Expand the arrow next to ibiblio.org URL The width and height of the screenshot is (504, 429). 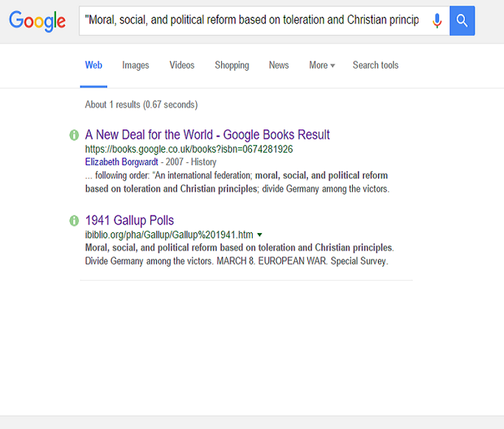click(x=260, y=235)
